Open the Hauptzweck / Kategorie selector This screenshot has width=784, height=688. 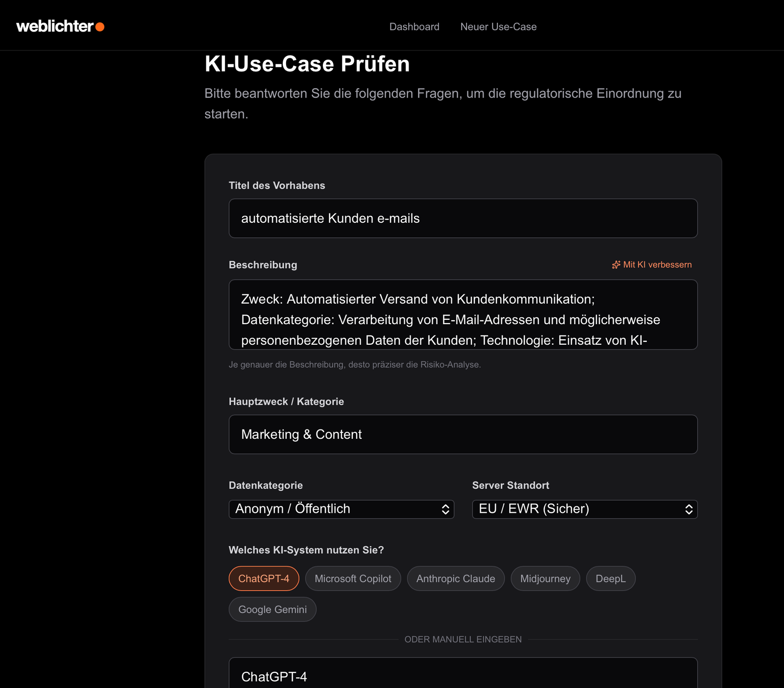click(x=463, y=434)
